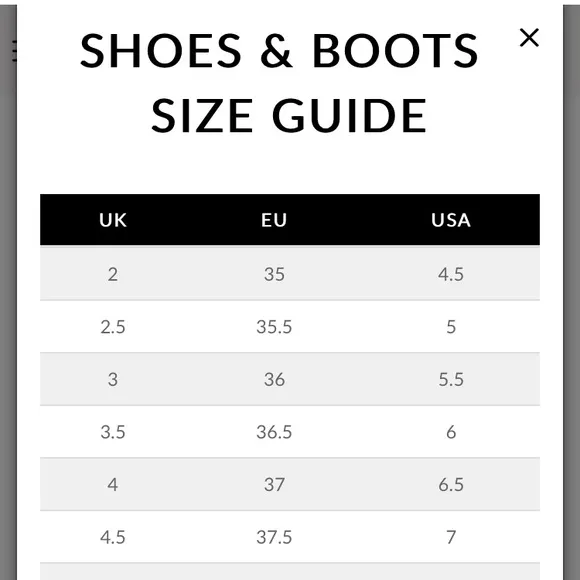Select USA size 5.5 cell
Viewport: 580px width, 580px height.
tap(451, 379)
